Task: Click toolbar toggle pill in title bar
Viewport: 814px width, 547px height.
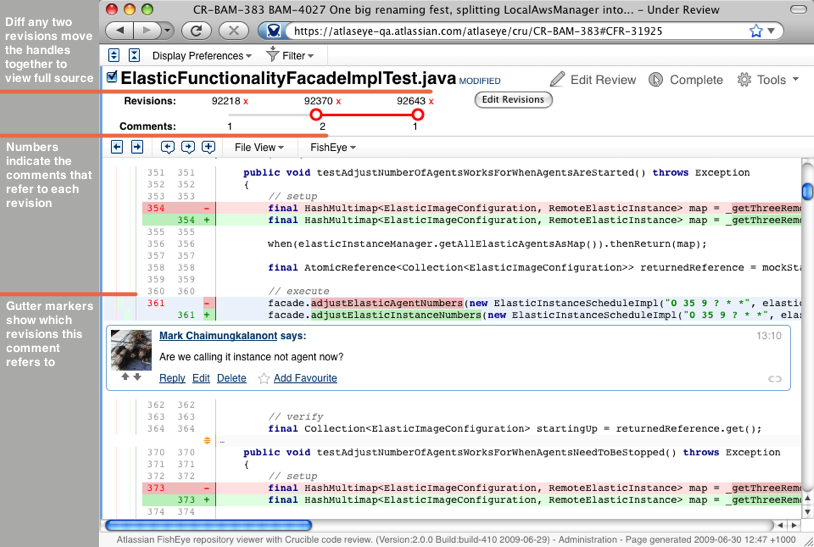Action: point(798,9)
